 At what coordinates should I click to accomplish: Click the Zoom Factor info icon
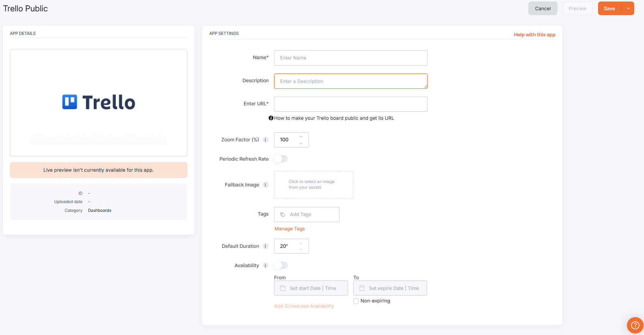coord(266,140)
